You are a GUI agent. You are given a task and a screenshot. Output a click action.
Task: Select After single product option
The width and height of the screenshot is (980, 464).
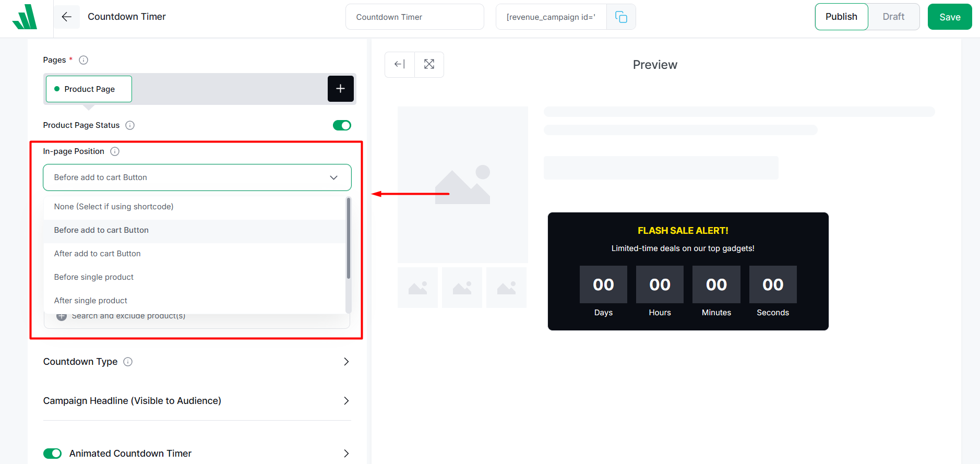tap(195, 301)
